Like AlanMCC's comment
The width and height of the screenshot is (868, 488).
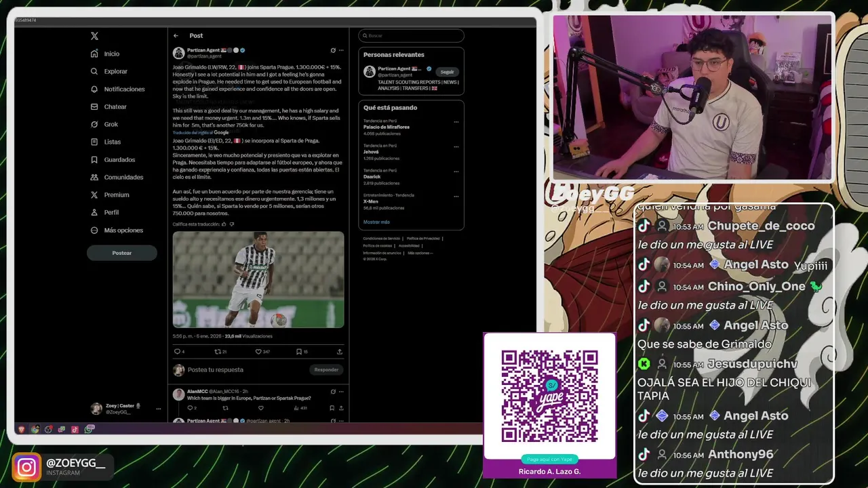(x=261, y=408)
